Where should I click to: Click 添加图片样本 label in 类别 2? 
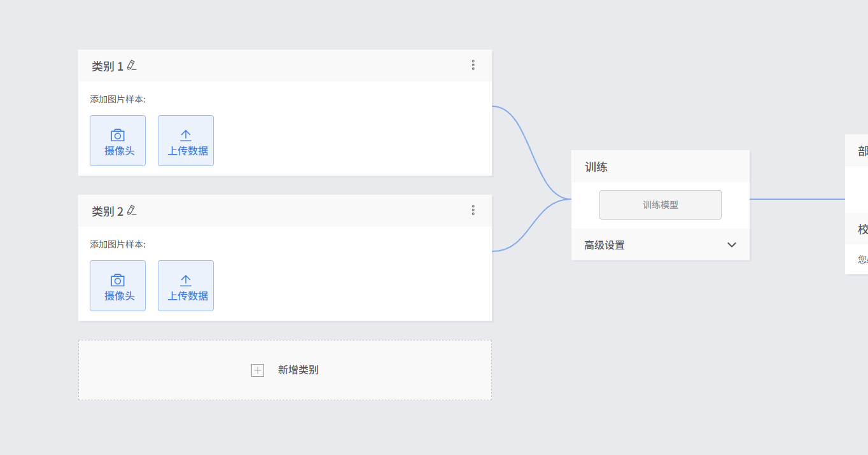[x=118, y=244]
